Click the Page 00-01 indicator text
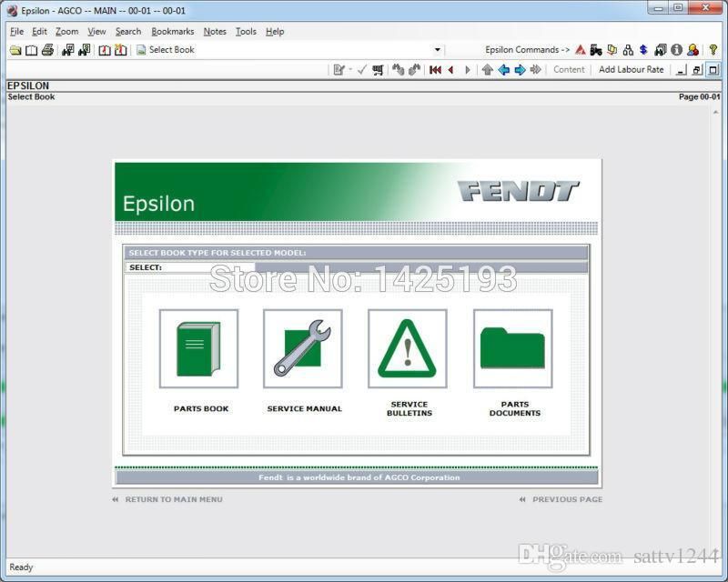 tap(699, 97)
